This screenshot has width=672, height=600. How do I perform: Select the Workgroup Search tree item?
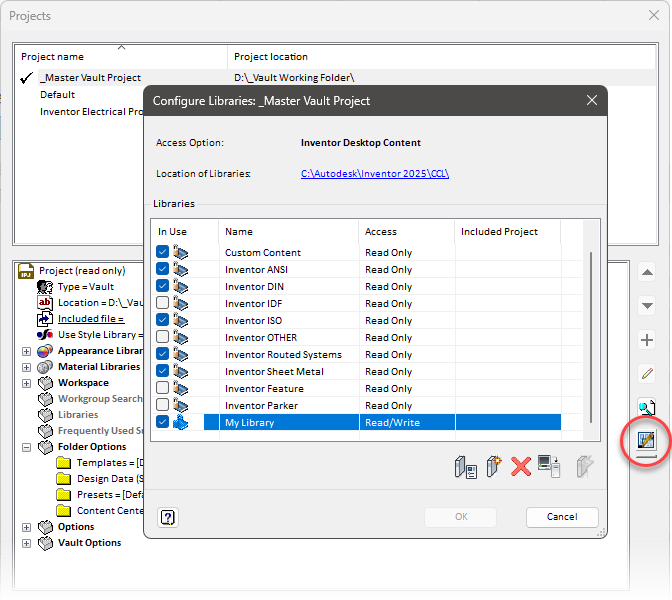100,399
